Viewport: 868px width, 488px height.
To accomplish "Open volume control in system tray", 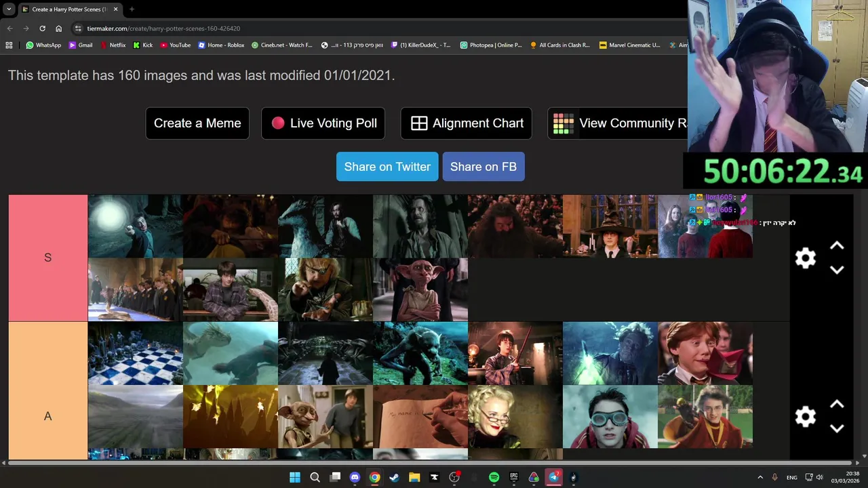I will [x=819, y=477].
